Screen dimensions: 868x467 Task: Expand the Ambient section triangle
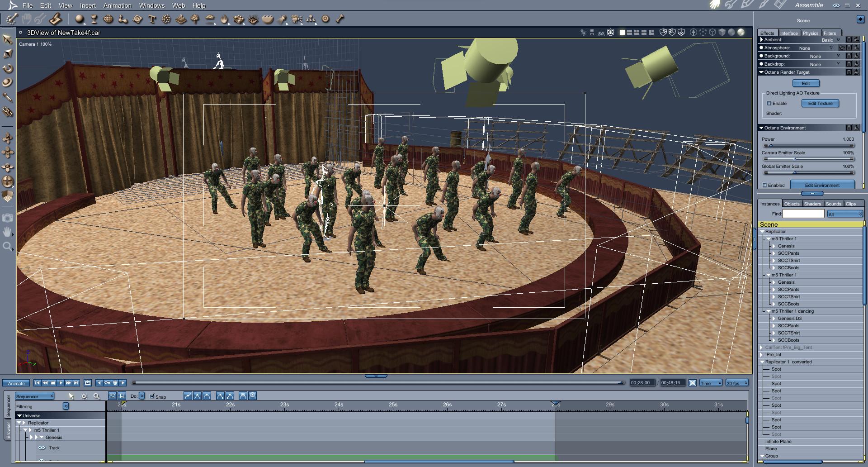point(761,40)
